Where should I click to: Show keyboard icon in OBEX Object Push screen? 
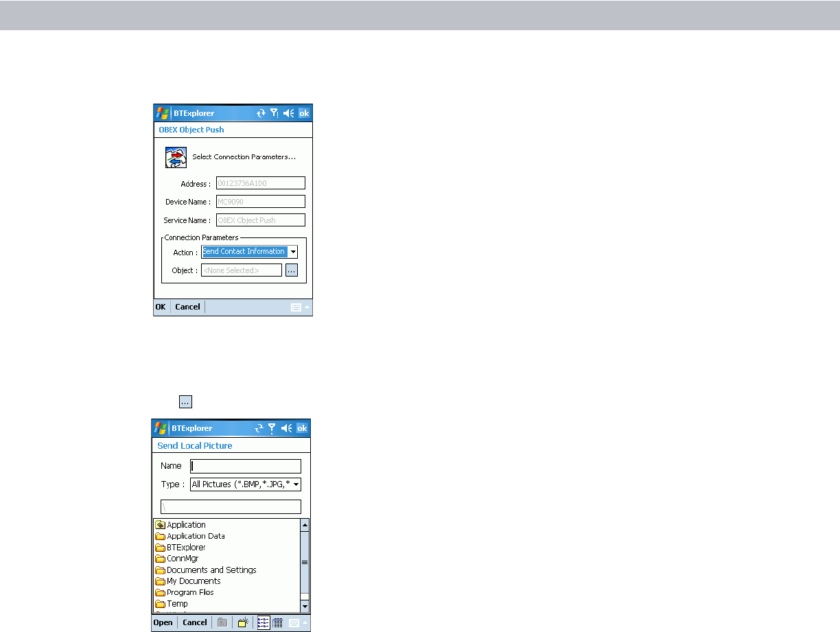pos(296,307)
